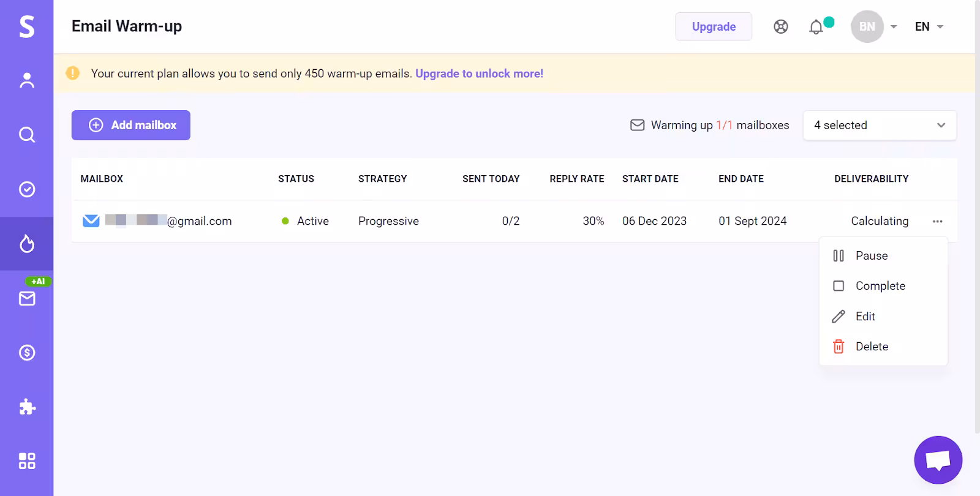
Task: Expand the '4 selected' columns dropdown
Action: tap(879, 125)
